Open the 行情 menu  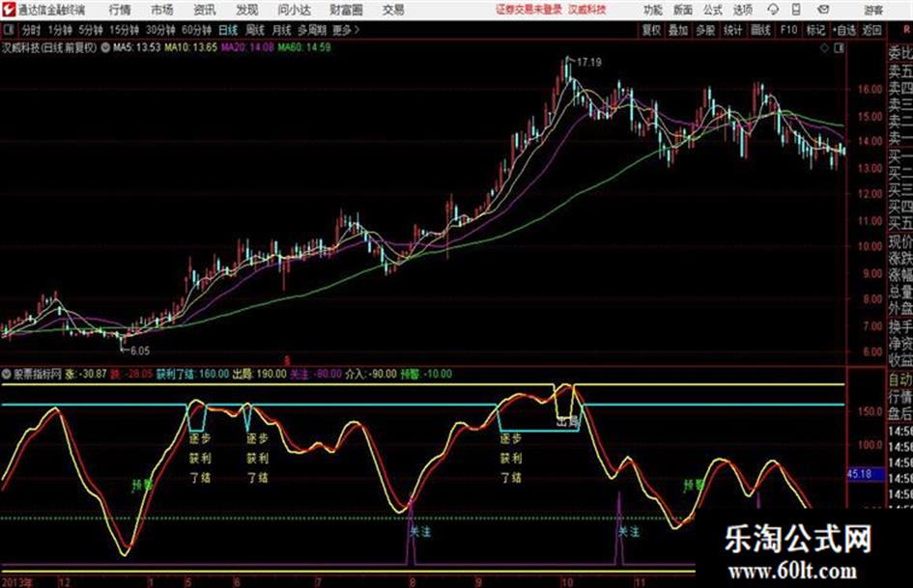tap(120, 10)
